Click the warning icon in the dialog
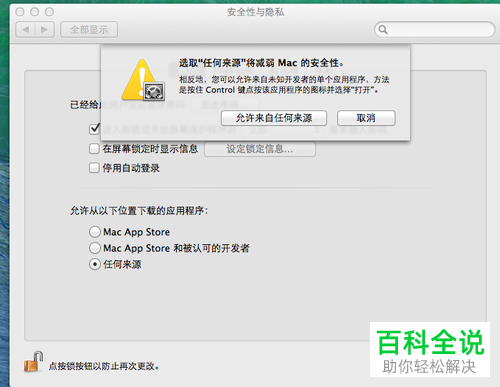The image size is (500, 387). [143, 80]
